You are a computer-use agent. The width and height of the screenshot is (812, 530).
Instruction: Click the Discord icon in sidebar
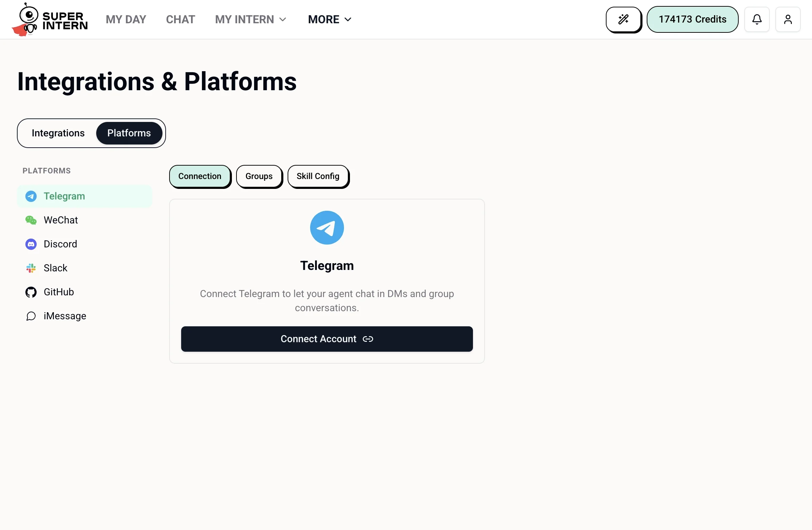(x=31, y=244)
